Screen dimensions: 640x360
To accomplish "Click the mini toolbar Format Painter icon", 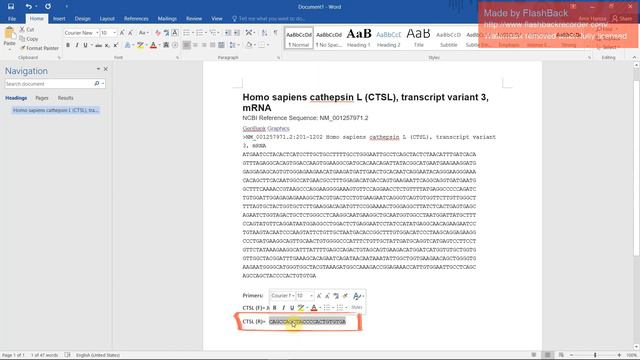I will [x=345, y=296].
